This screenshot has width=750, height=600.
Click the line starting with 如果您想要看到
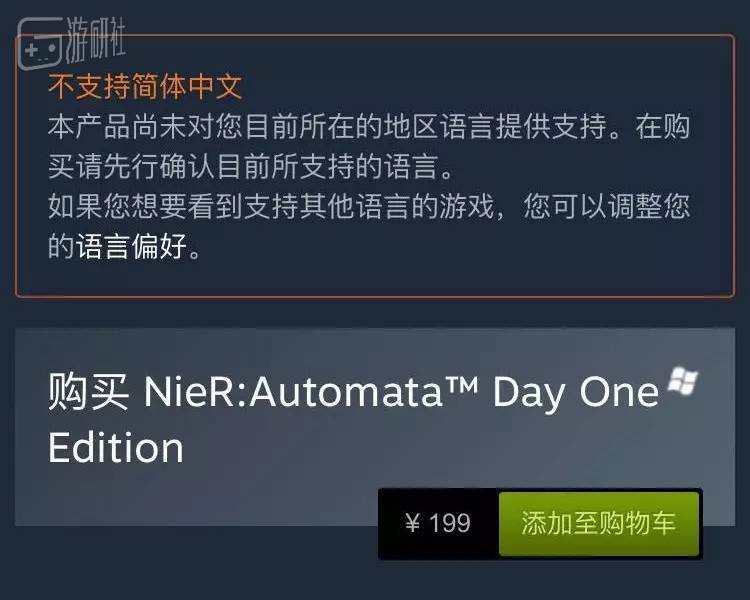pyautogui.click(x=368, y=207)
